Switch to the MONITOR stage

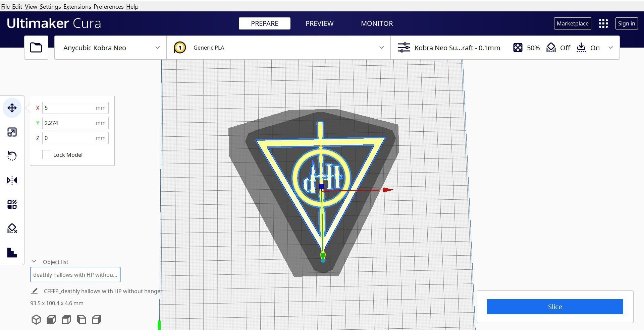point(377,23)
